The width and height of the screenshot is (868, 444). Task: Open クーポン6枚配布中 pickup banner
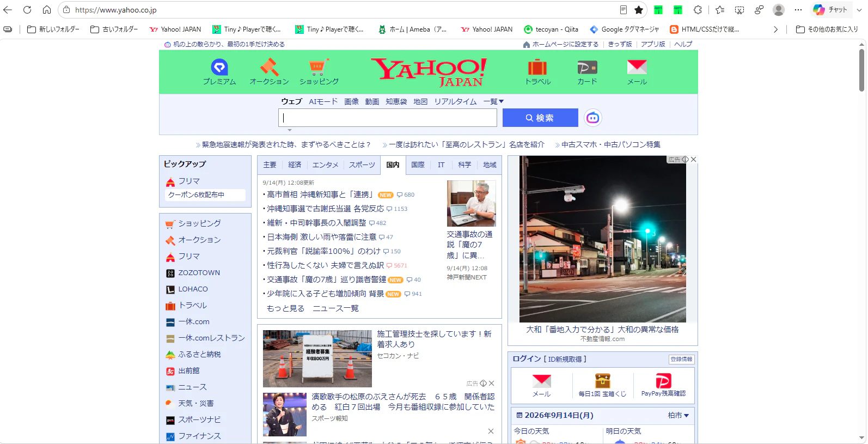coord(205,195)
